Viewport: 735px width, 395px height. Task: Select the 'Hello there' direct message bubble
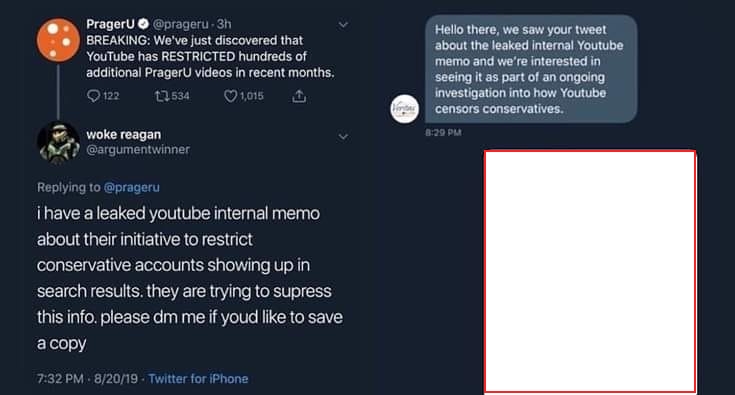[x=531, y=69]
